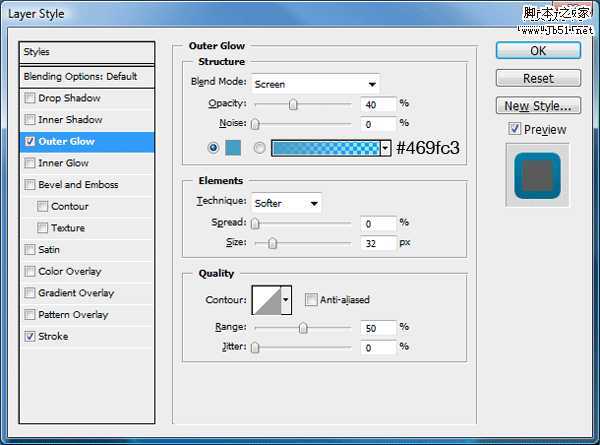Click the OK button
This screenshot has width=600, height=445.
538,51
